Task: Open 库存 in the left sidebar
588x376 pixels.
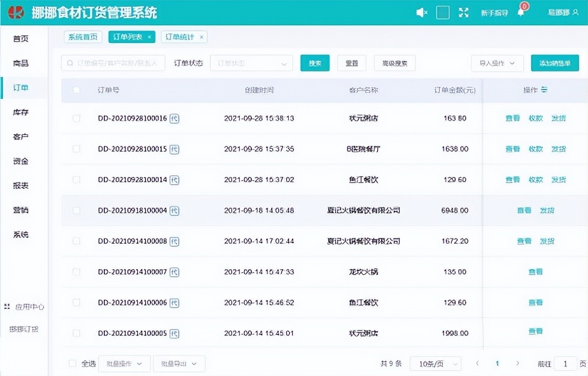Action: tap(21, 112)
